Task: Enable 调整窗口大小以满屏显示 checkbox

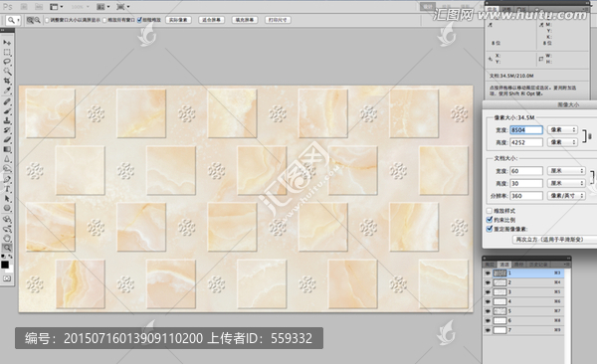Action: [47, 20]
